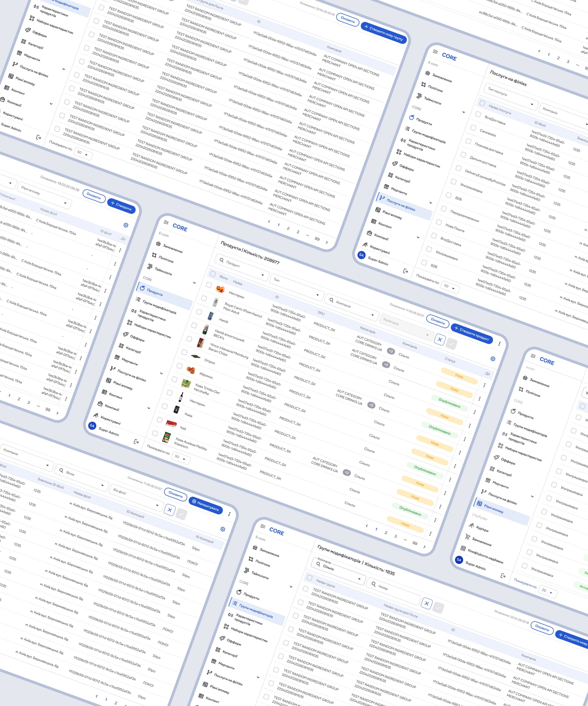Click the highlighted Групи модифікаторів list icon
This screenshot has height=706, width=588.
[235, 603]
